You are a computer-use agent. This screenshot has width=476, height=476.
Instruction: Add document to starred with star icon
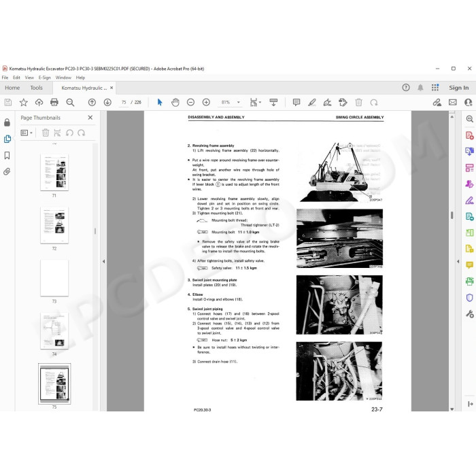[23, 103]
